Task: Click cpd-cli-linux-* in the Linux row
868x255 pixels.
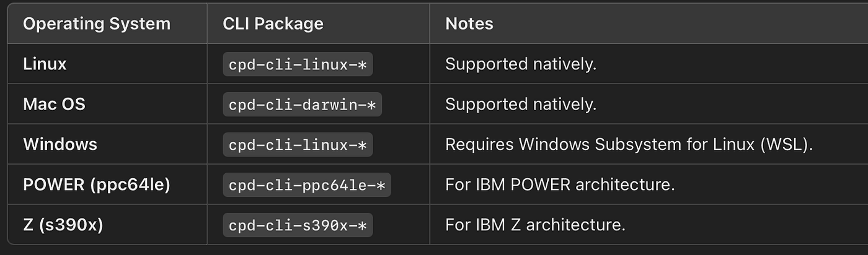Action: point(298,64)
